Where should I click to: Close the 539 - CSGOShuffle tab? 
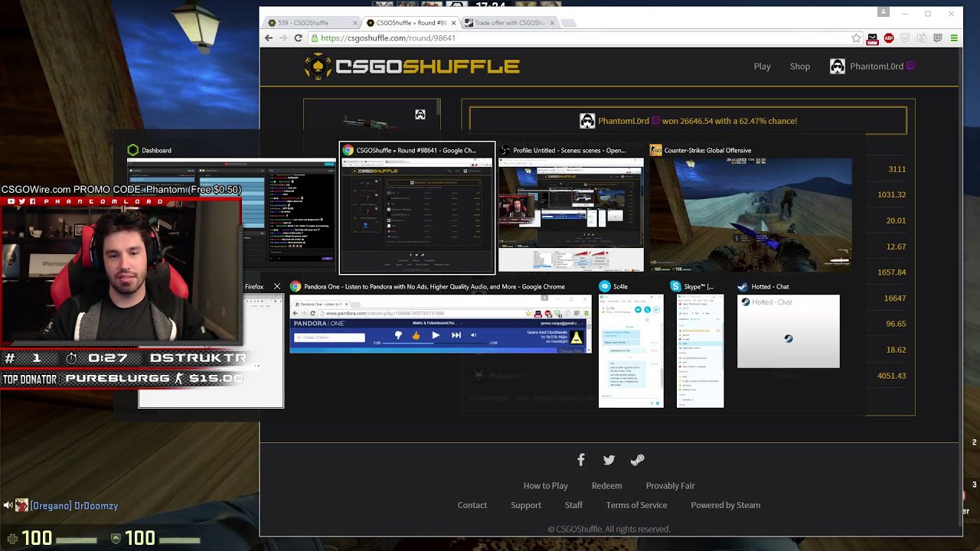coord(355,23)
